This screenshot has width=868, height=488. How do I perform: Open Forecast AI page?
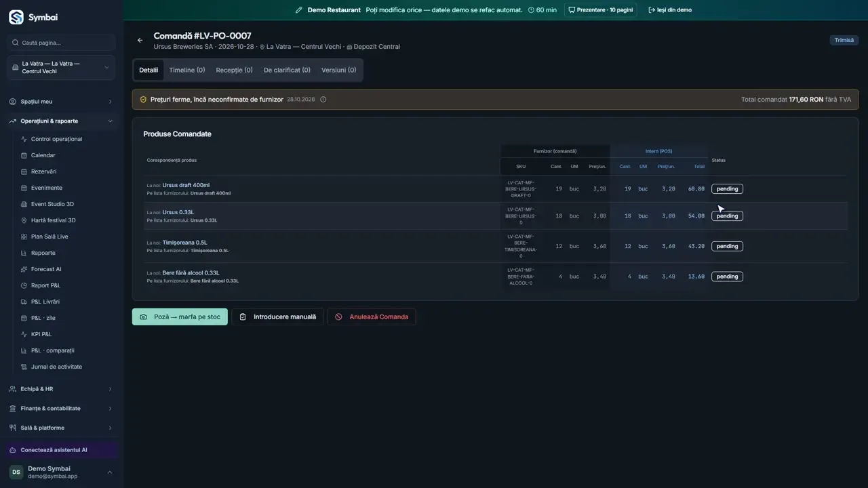tap(46, 269)
